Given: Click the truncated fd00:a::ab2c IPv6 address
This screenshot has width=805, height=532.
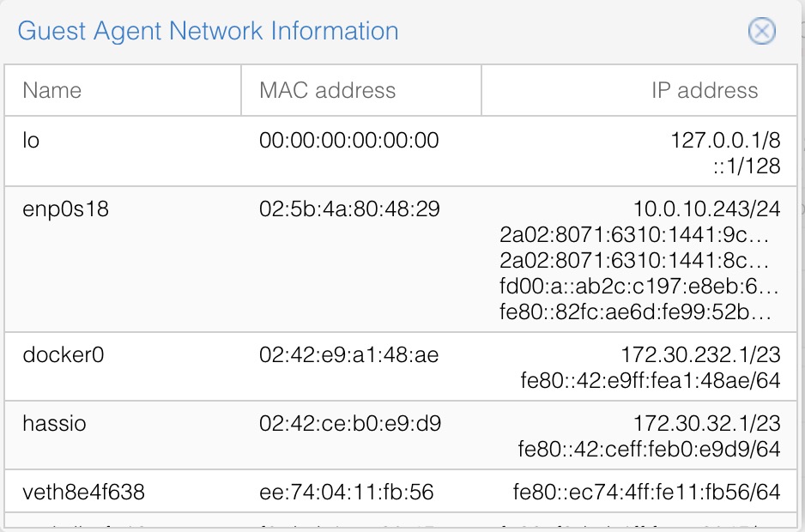Looking at the screenshot, I should tap(639, 286).
